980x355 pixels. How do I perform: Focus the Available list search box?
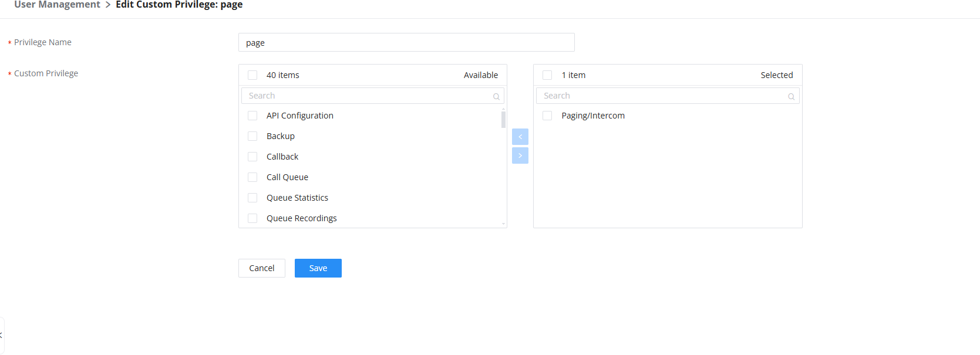[x=367, y=96]
